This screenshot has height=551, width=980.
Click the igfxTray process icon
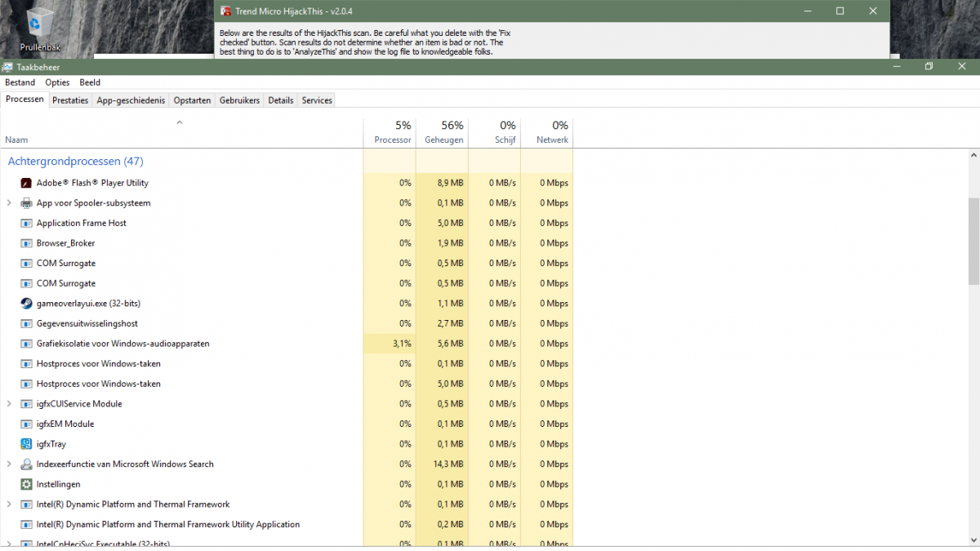26,444
